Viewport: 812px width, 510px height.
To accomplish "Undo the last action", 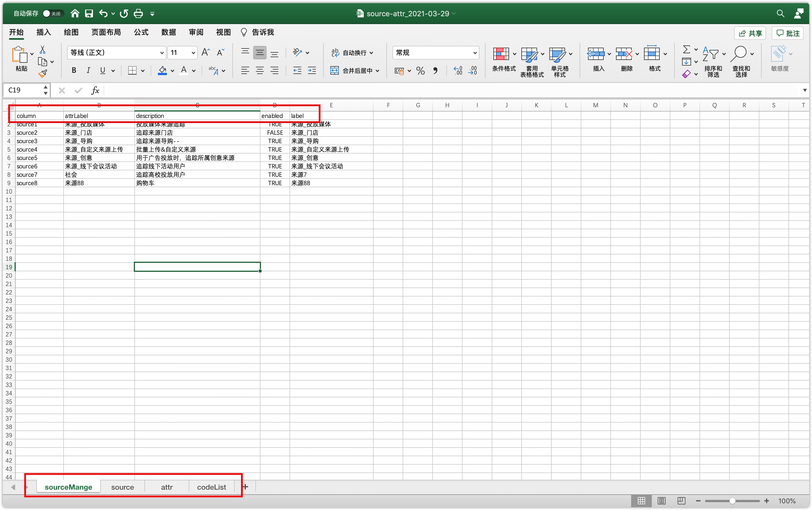I will point(103,13).
